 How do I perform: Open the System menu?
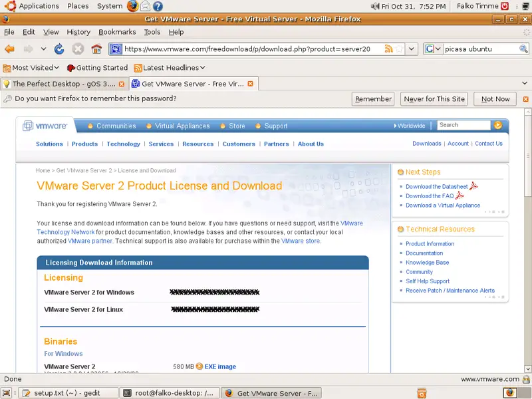(110, 6)
